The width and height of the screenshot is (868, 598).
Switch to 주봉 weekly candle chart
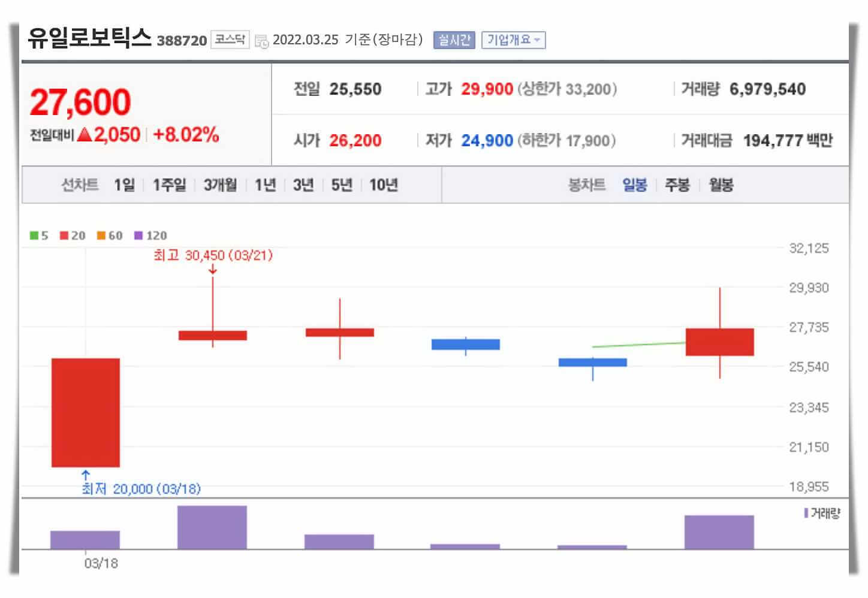pyautogui.click(x=677, y=185)
